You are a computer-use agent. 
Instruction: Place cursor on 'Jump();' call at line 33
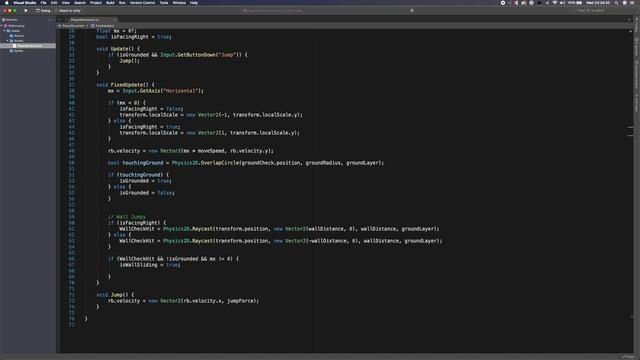click(x=129, y=61)
